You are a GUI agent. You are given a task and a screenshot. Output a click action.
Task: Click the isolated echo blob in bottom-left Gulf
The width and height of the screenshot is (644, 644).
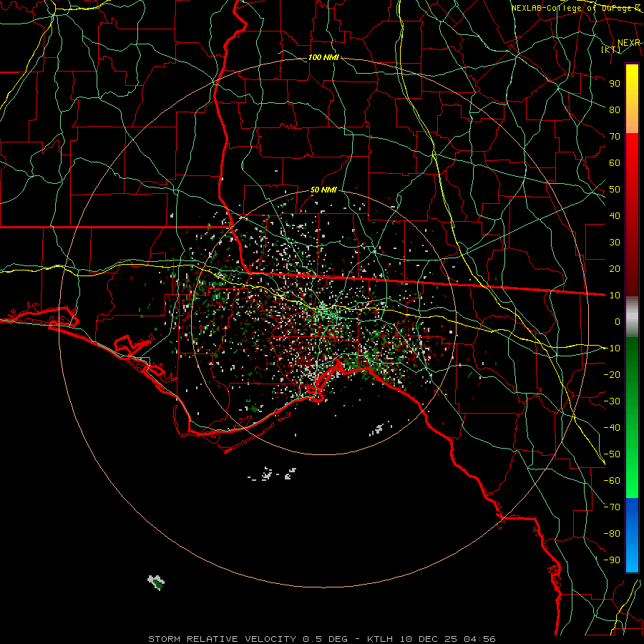point(156,582)
